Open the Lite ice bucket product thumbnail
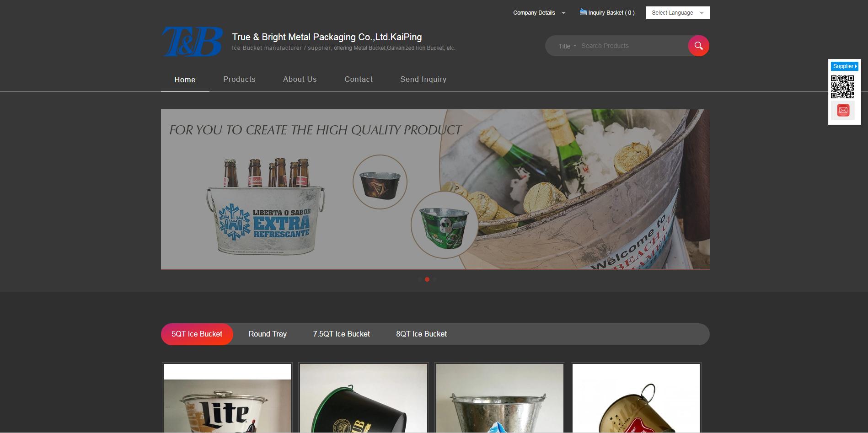The height and width of the screenshot is (433, 868). [227, 402]
